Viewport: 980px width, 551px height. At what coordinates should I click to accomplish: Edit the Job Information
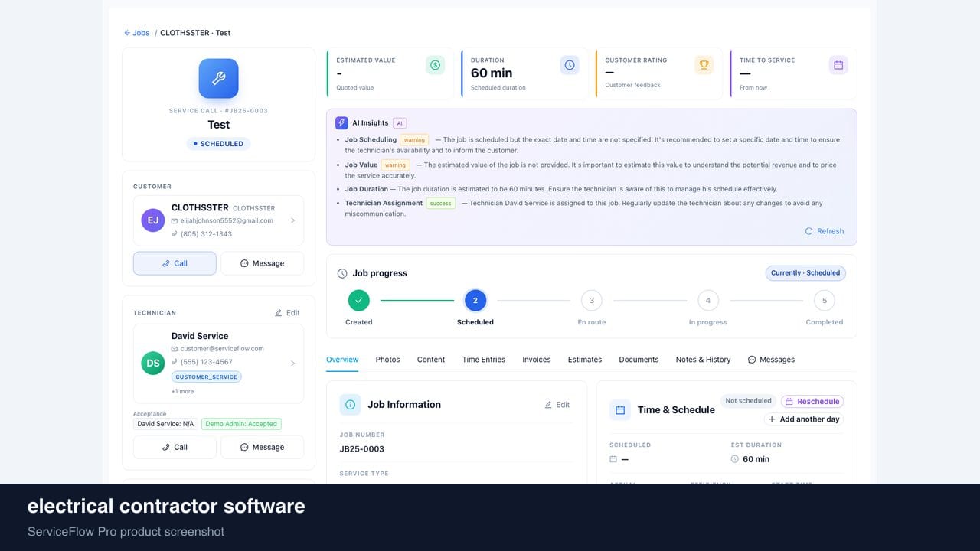(x=557, y=405)
